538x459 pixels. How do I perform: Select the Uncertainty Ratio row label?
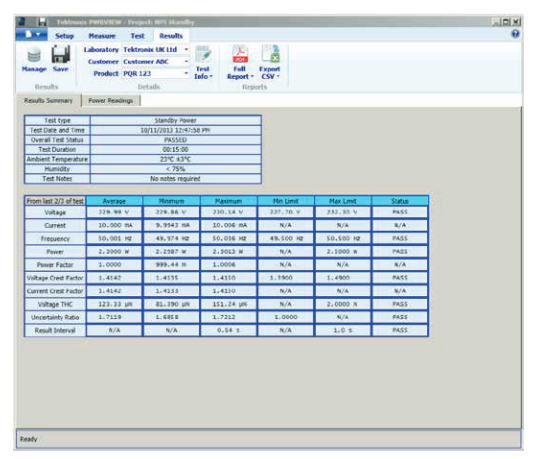tap(55, 317)
